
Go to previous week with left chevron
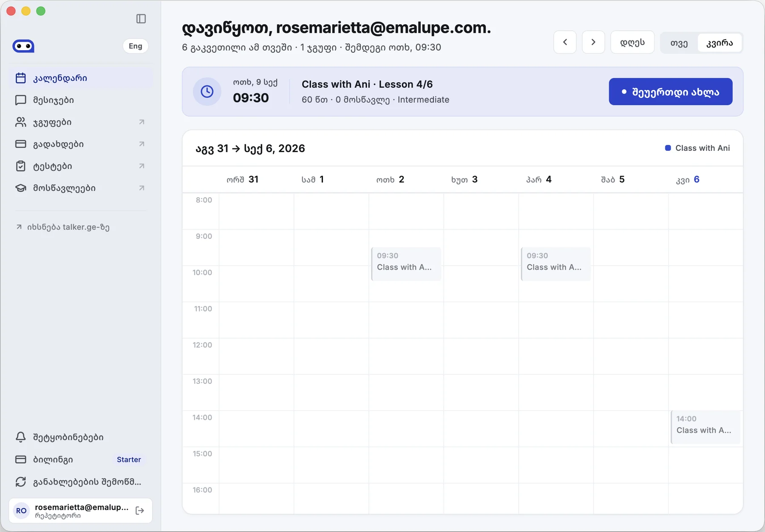(x=565, y=42)
